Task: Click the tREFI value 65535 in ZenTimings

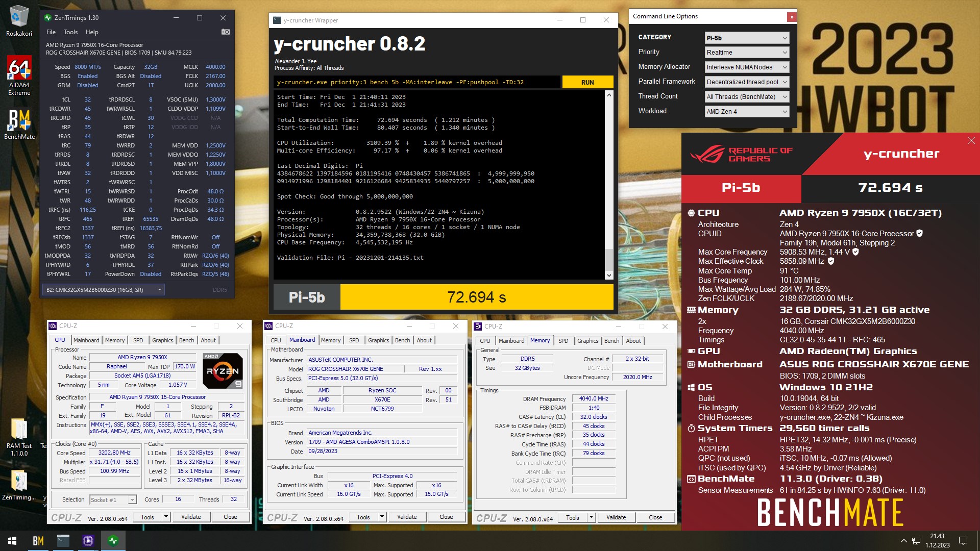Action: (x=151, y=219)
